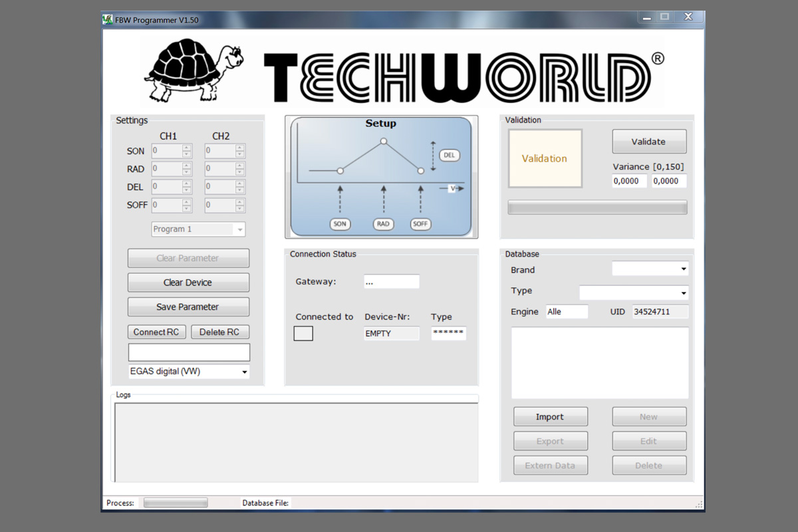Click the Database list box
The width and height of the screenshot is (798, 532).
coord(600,363)
